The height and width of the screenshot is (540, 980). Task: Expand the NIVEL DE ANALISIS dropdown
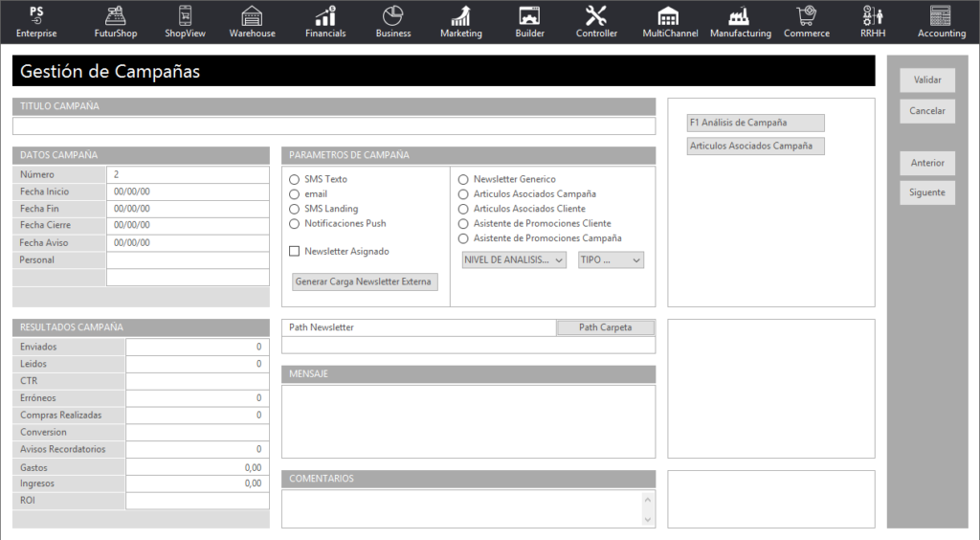tap(514, 260)
